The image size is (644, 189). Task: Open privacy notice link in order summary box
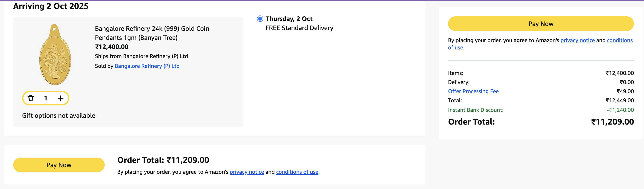pos(577,40)
